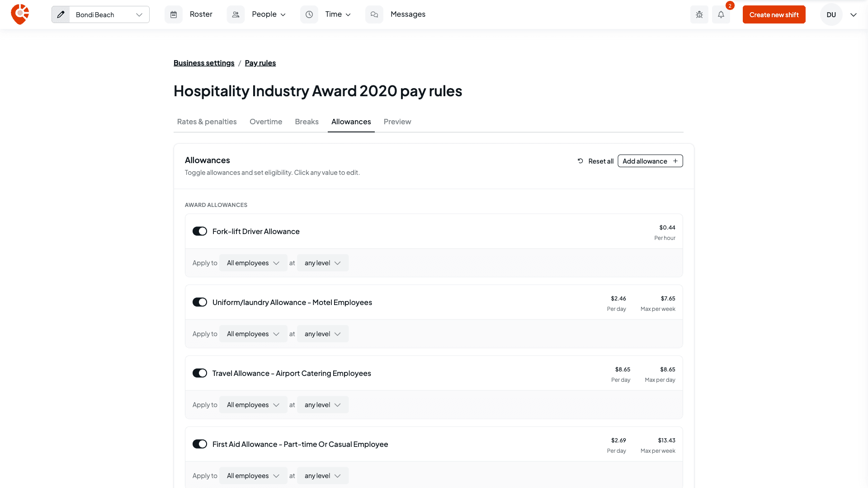
Task: Switch to the Overtime tab
Action: 266,122
